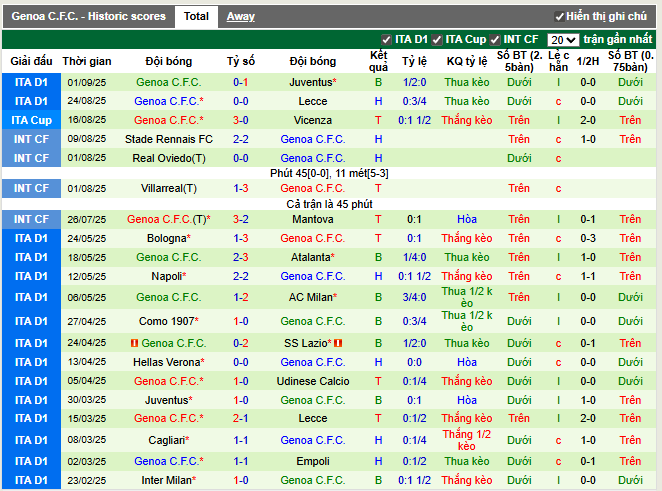Click the note Phút 45[0-0], 11 mét[5-3]
The height and width of the screenshot is (491, 662).
329,174
